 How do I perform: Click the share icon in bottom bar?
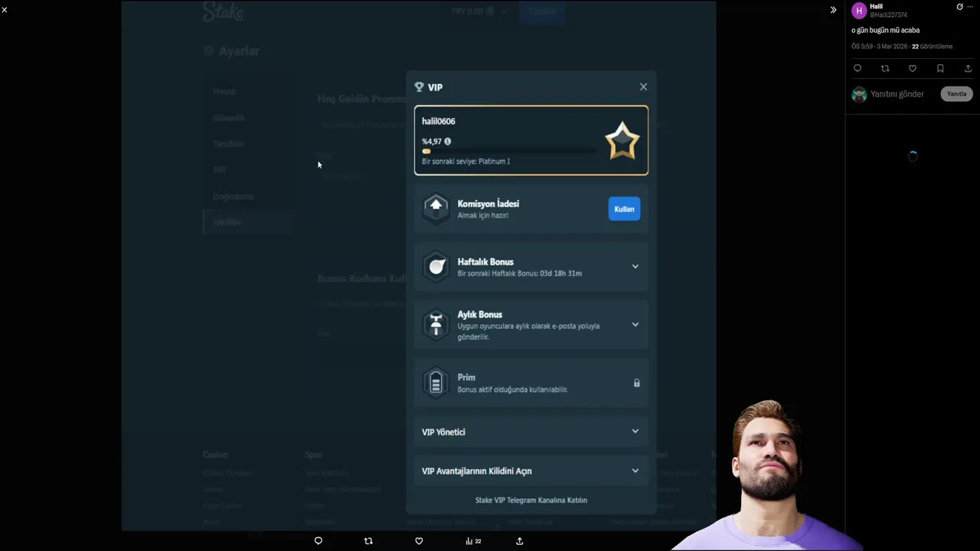click(520, 541)
